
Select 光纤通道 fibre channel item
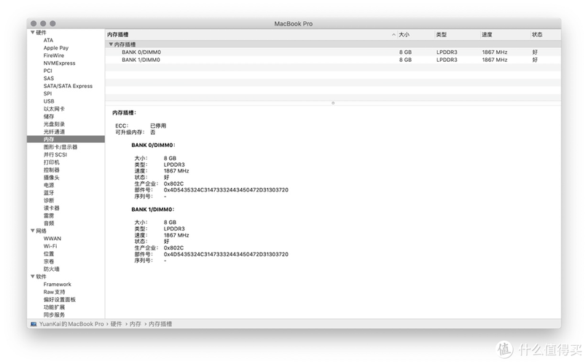pyautogui.click(x=54, y=132)
